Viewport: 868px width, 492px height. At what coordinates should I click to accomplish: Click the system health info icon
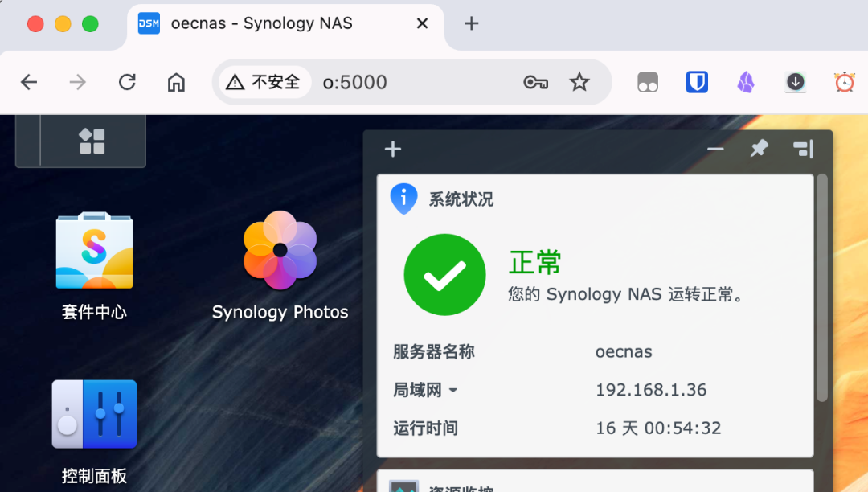tap(403, 198)
